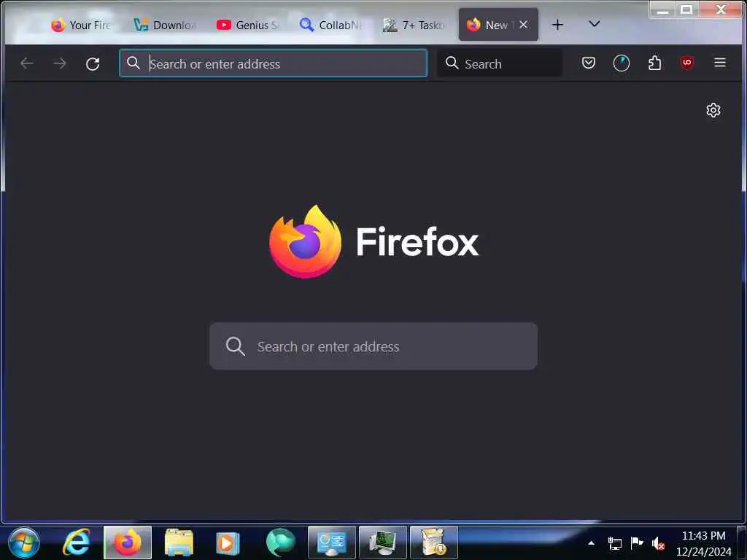This screenshot has height=560, width=747.
Task: Show hidden system tray icons
Action: point(591,542)
